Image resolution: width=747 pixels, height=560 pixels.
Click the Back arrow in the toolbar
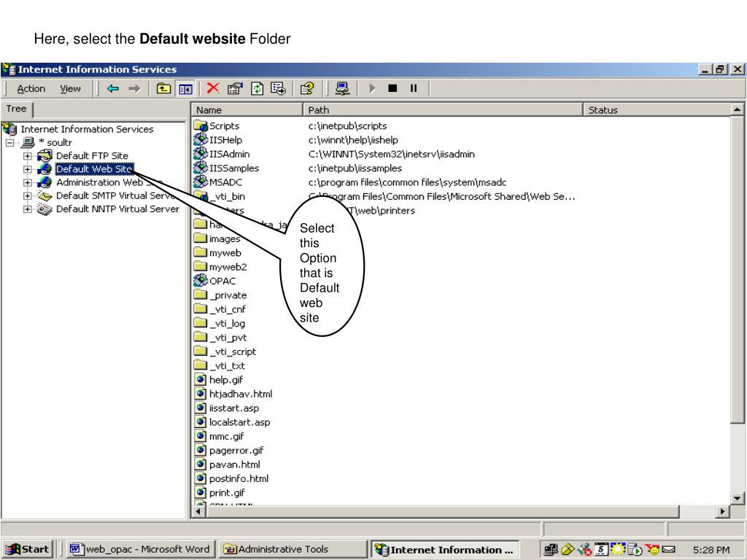click(113, 88)
